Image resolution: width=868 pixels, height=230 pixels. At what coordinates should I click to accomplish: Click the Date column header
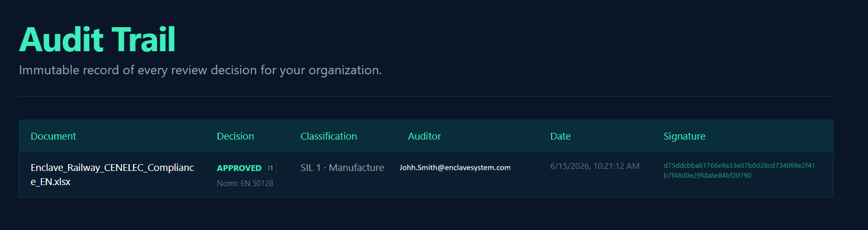[x=560, y=136]
